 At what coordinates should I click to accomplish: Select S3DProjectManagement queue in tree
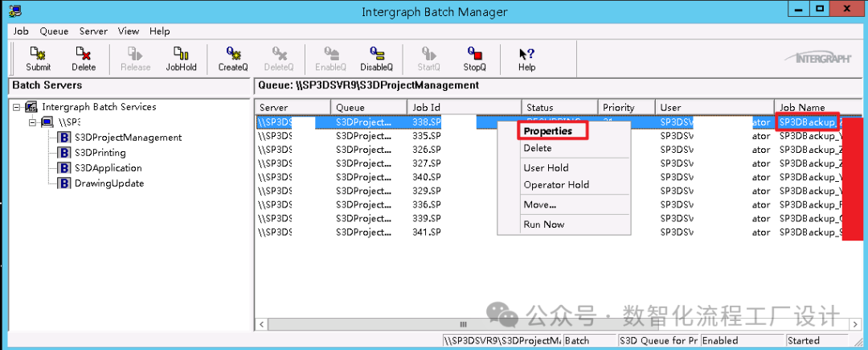128,138
